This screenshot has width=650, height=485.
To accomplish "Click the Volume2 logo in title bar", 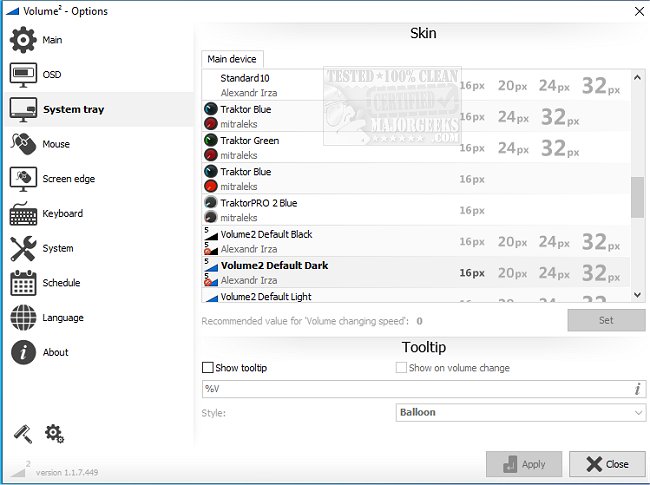I will point(12,11).
